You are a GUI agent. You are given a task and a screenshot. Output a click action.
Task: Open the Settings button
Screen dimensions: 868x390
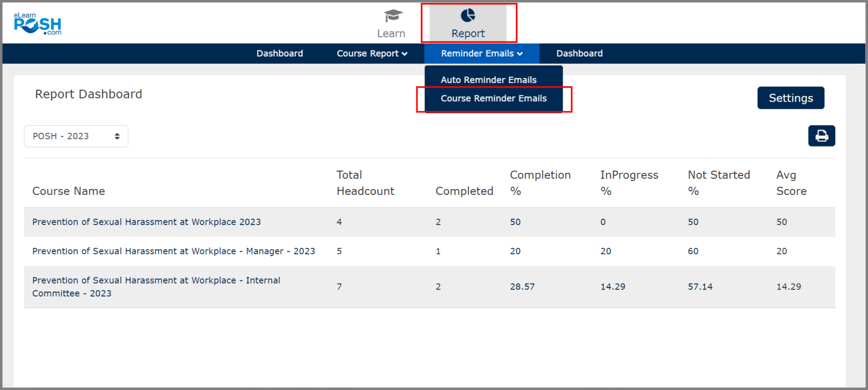[790, 98]
